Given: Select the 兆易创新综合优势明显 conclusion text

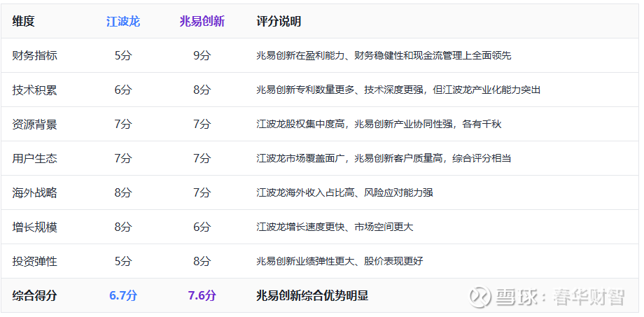Looking at the screenshot, I should pos(312,295).
